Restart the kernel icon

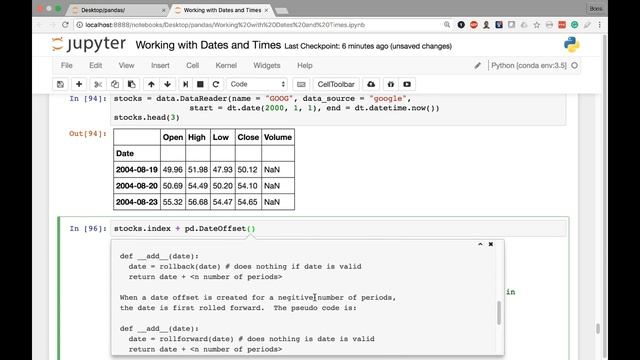tap(216, 84)
